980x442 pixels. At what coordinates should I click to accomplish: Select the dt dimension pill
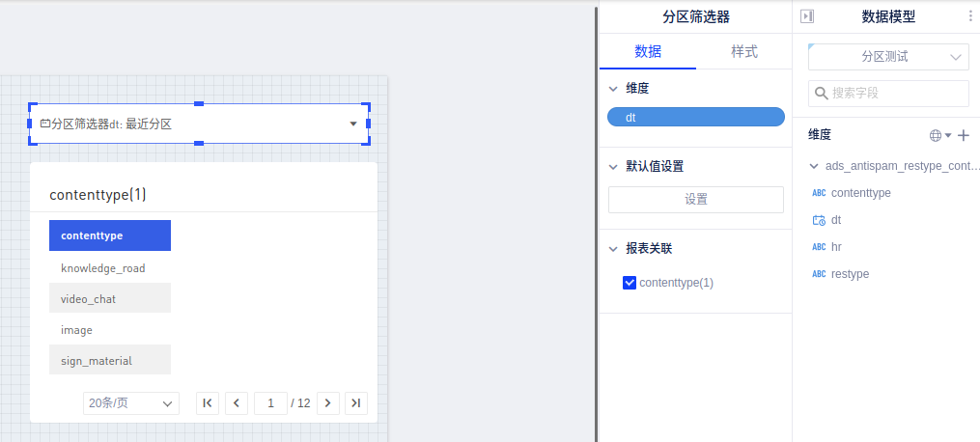695,117
